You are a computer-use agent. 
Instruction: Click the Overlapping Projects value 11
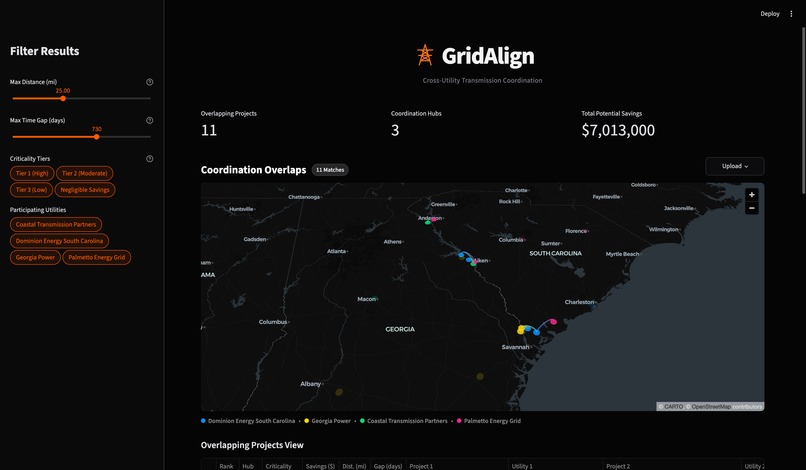(x=209, y=130)
